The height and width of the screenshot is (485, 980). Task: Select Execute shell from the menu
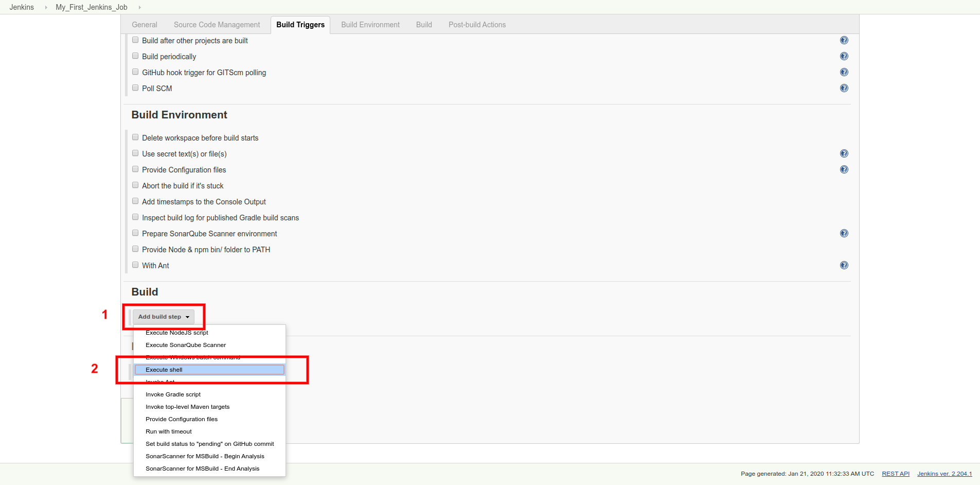tap(209, 370)
